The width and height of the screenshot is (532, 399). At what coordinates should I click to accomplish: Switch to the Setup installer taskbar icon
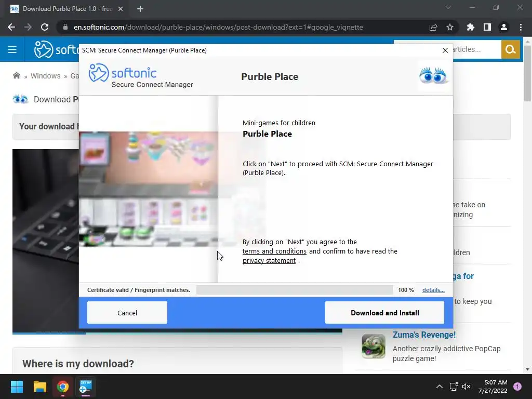[86, 387]
